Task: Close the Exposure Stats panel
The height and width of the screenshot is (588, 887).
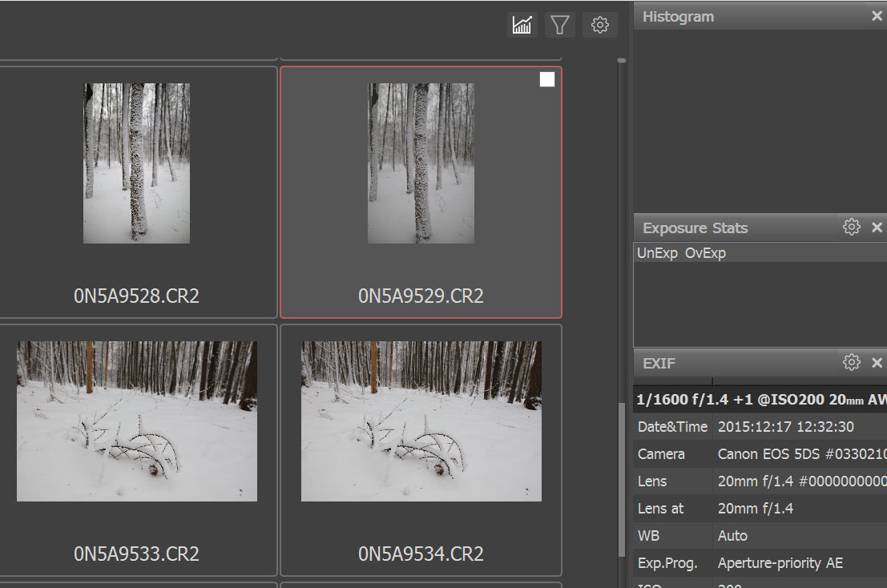Action: 877,228
